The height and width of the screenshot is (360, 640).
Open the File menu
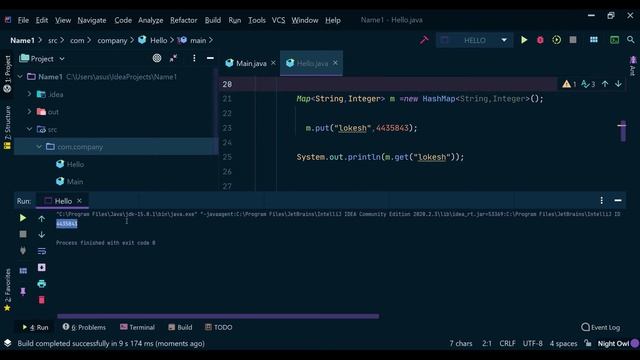point(23,20)
